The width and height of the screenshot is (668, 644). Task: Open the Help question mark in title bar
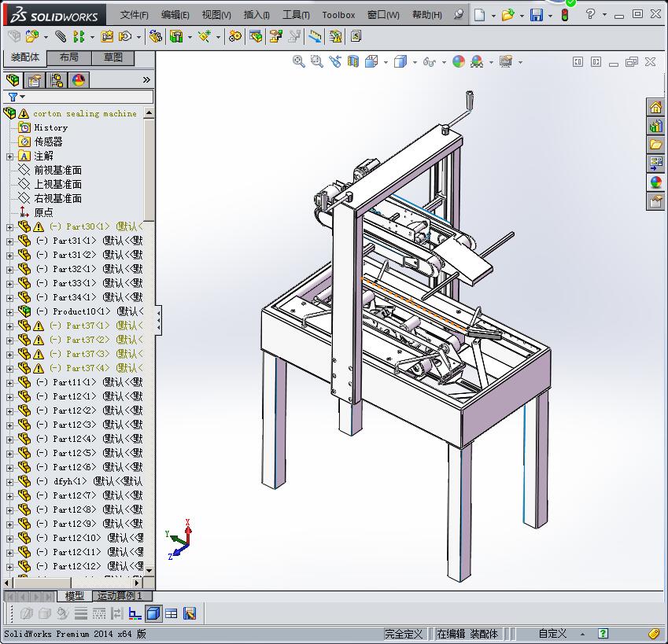point(590,14)
